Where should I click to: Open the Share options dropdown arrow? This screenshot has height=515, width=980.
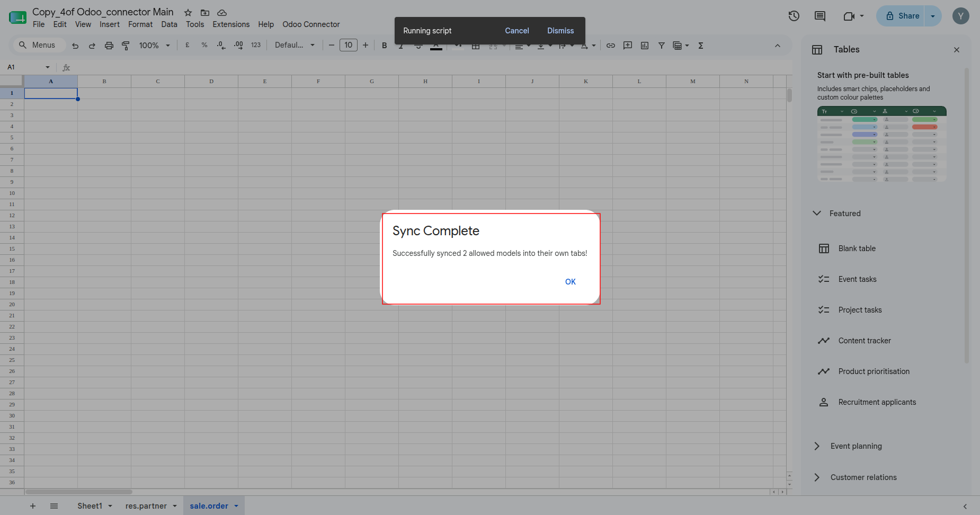coord(933,16)
